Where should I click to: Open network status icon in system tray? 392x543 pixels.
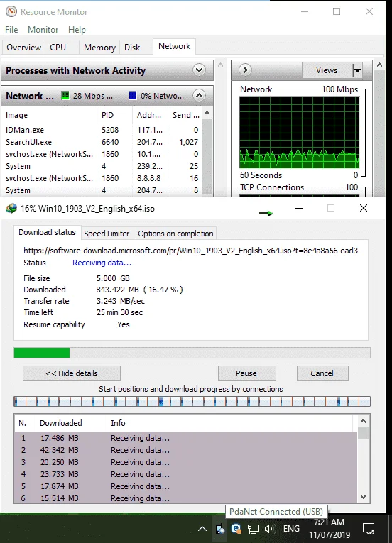tap(253, 529)
